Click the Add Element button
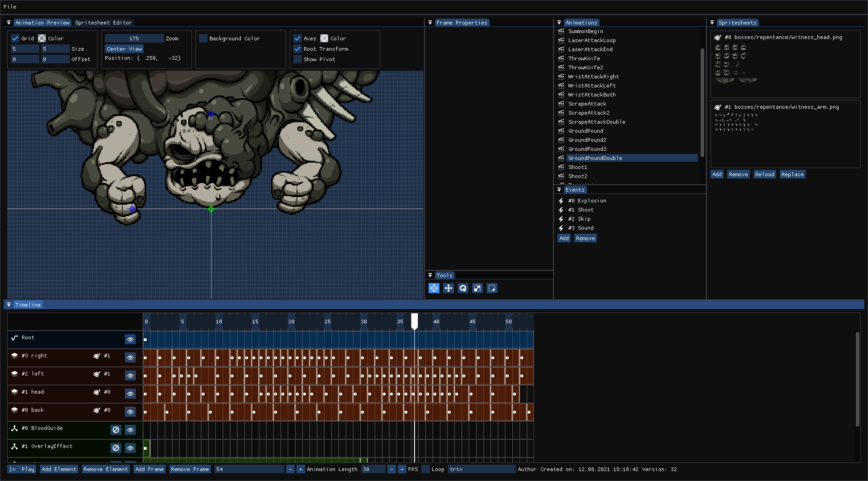The width and height of the screenshot is (868, 481). [x=59, y=469]
